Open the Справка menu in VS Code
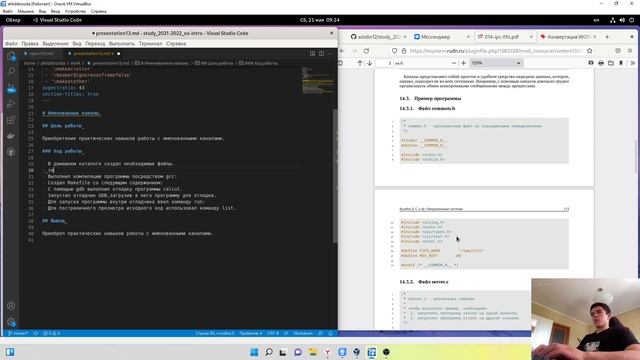The image size is (640, 360). click(176, 43)
